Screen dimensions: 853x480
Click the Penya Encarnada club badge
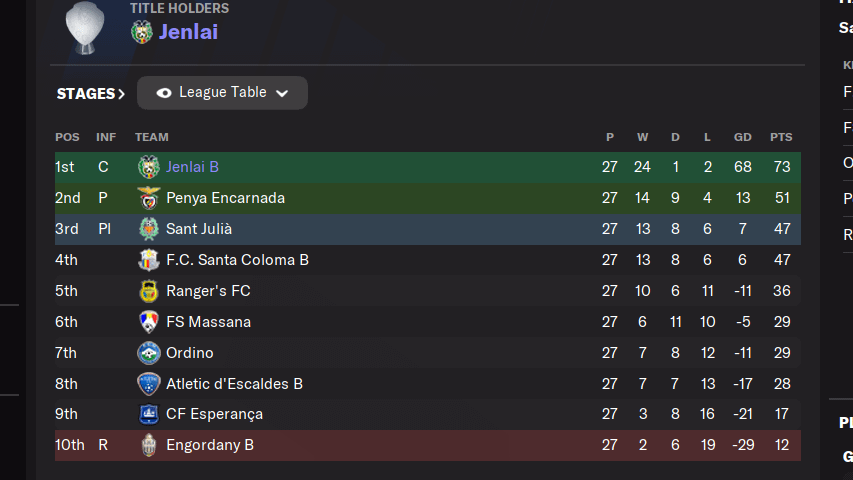149,198
